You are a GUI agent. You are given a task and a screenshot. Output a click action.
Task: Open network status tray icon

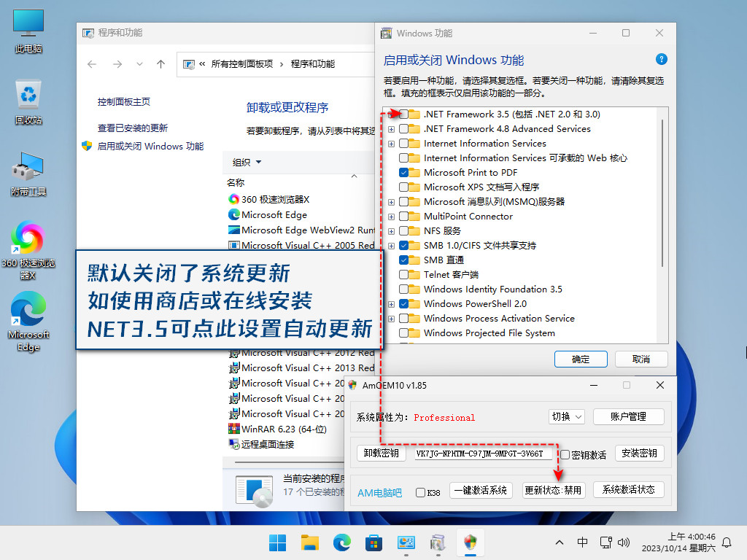606,542
